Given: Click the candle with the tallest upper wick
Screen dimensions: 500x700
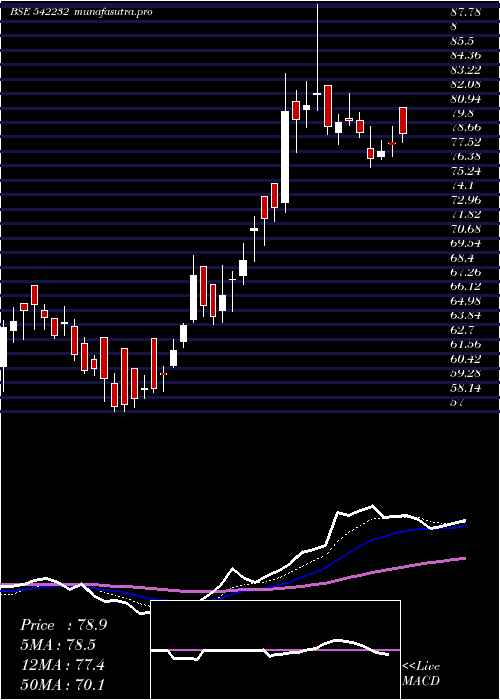Looking at the screenshot, I should (x=317, y=57).
